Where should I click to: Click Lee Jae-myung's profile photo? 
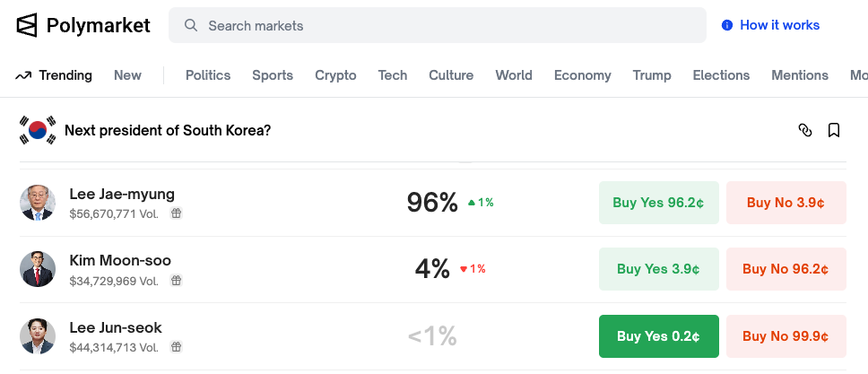[38, 203]
